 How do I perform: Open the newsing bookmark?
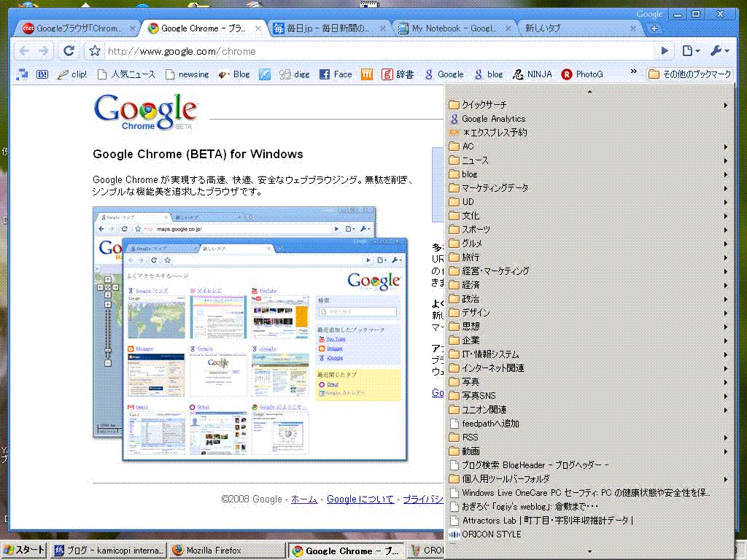(187, 74)
